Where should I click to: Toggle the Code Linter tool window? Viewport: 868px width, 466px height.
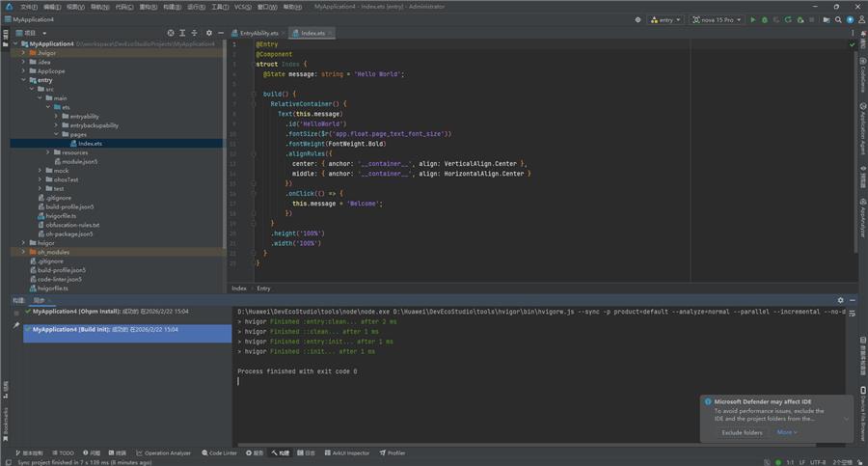tap(219, 452)
